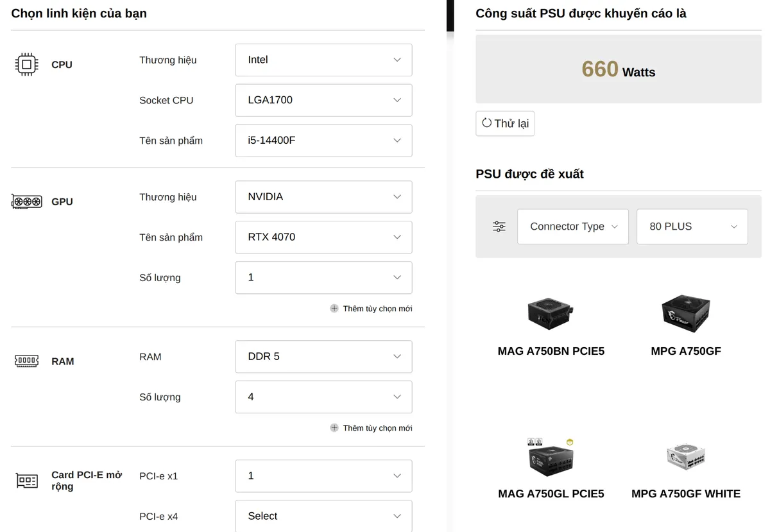This screenshot has height=532, width=770.
Task: Click the CPU section label
Action: [x=62, y=65]
